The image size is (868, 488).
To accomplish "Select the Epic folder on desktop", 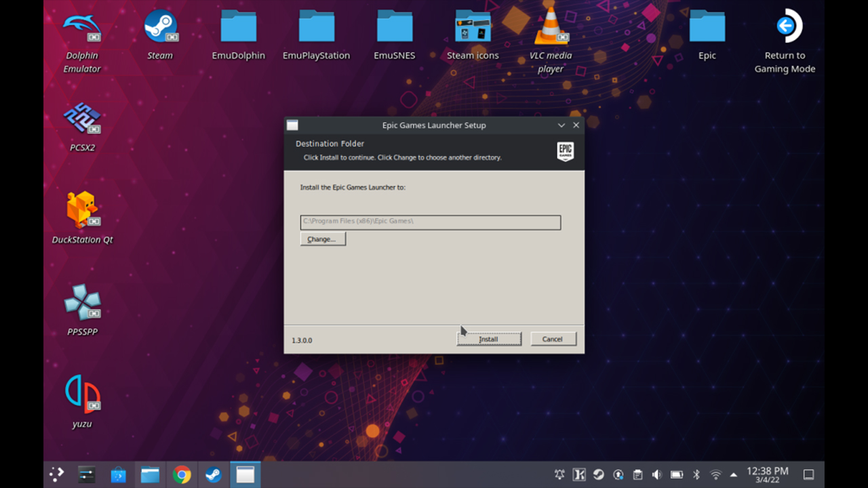I will point(707,28).
